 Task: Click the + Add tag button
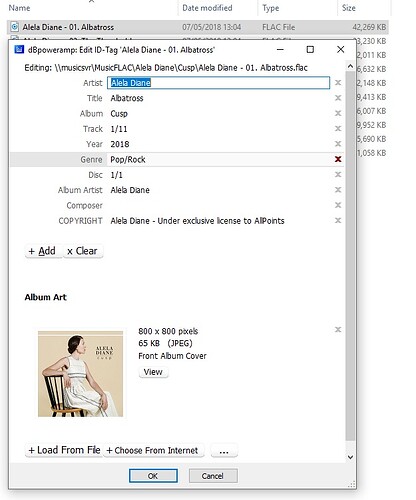(x=43, y=251)
